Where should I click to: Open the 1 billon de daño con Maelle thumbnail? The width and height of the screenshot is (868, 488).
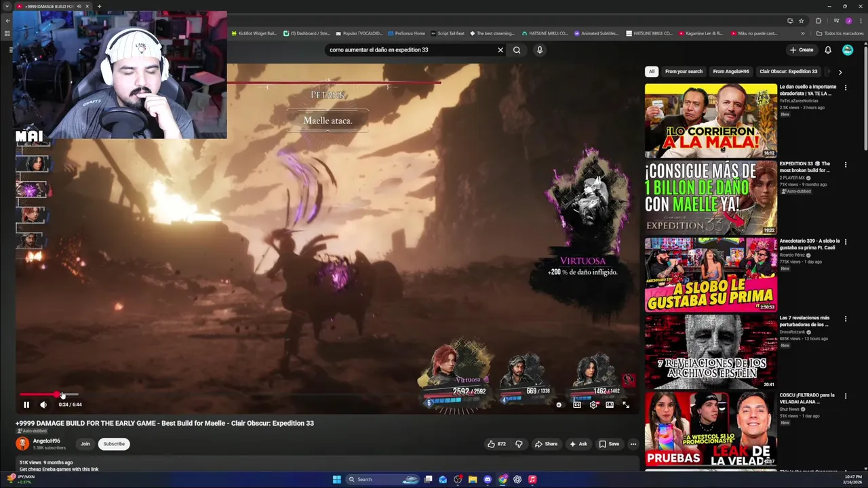(711, 197)
